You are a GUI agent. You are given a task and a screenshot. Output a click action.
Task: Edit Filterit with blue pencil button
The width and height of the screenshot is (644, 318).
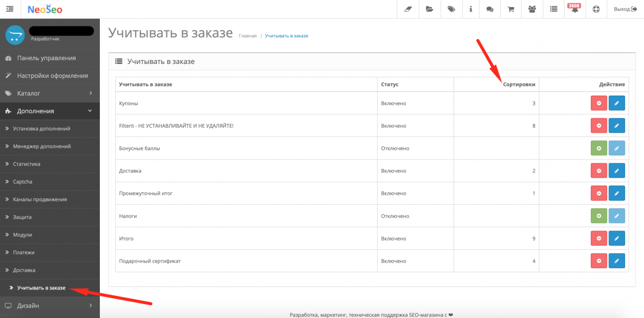click(617, 126)
